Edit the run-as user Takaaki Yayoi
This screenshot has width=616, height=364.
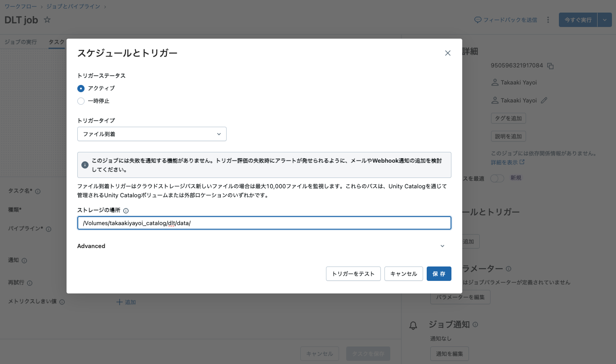pyautogui.click(x=544, y=100)
